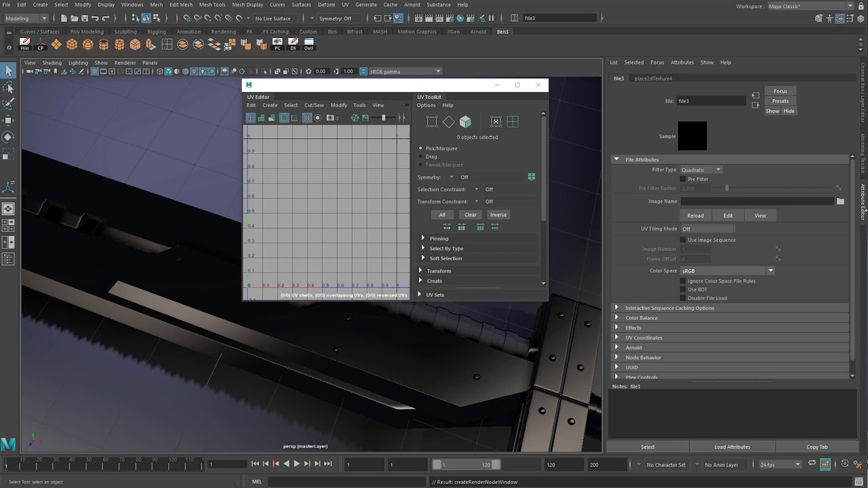The image size is (868, 488).
Task: Enable the Pre Filter checkbox
Action: (683, 179)
